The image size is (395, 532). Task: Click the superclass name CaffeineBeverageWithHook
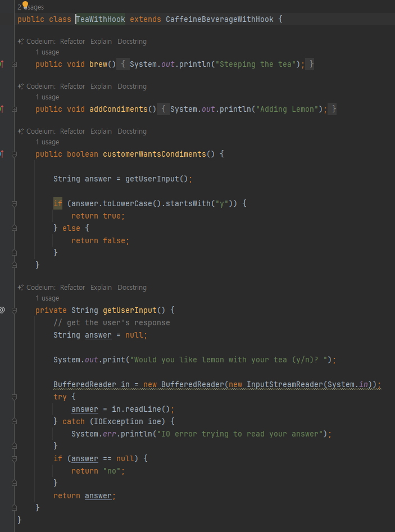pyautogui.click(x=220, y=19)
